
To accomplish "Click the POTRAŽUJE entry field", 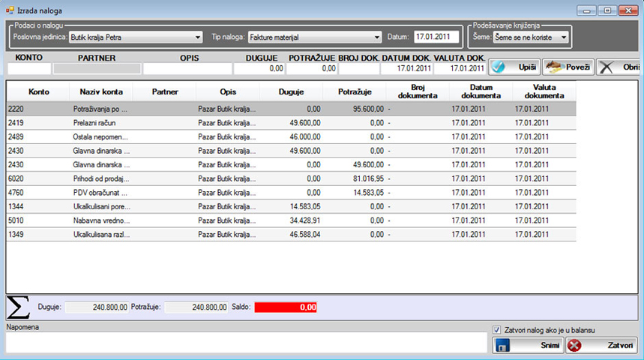I will [x=312, y=69].
